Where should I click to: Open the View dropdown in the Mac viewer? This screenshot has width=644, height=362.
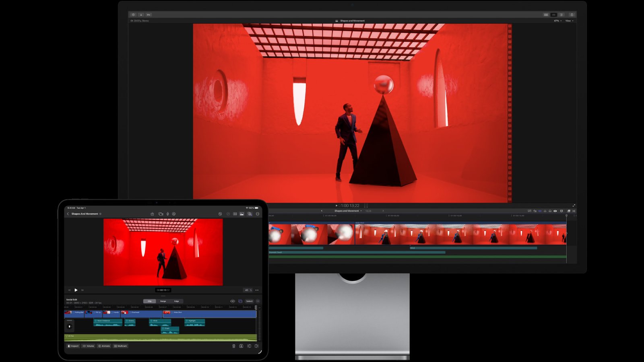tap(569, 21)
